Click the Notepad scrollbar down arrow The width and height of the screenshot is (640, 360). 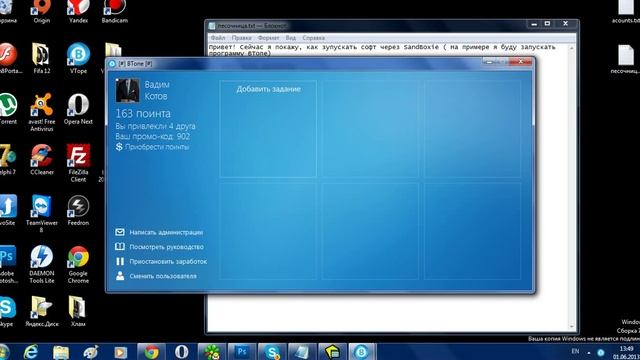point(571,327)
